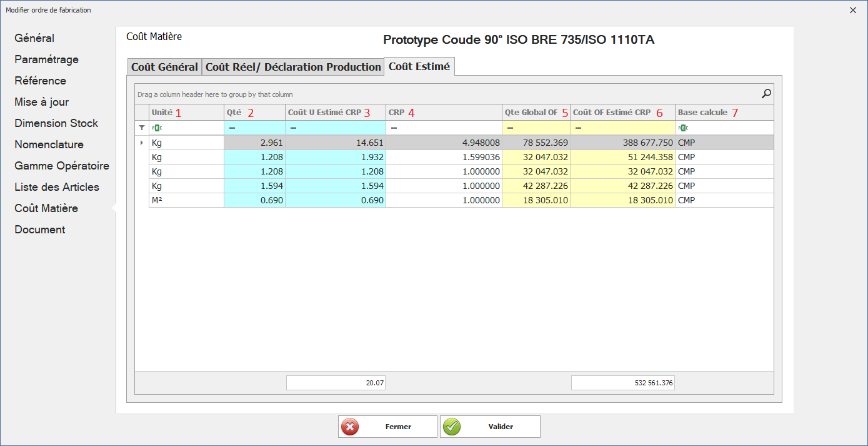
Task: Open the grid search magnifier
Action: coord(766,94)
